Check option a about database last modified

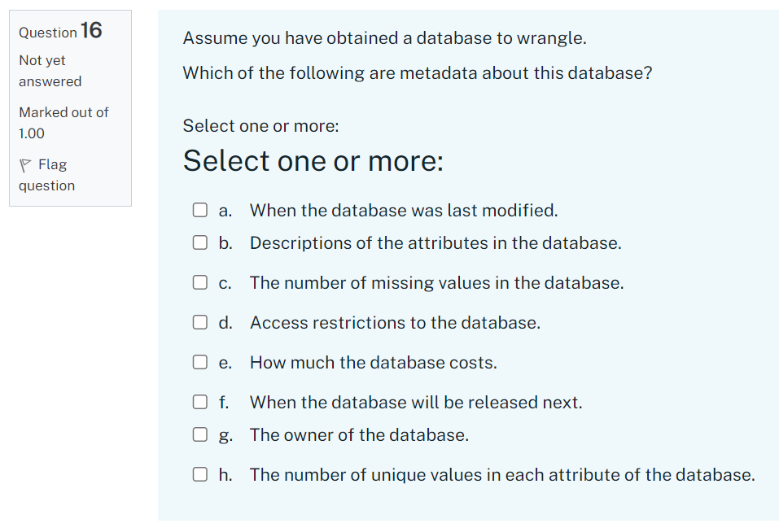(x=199, y=209)
